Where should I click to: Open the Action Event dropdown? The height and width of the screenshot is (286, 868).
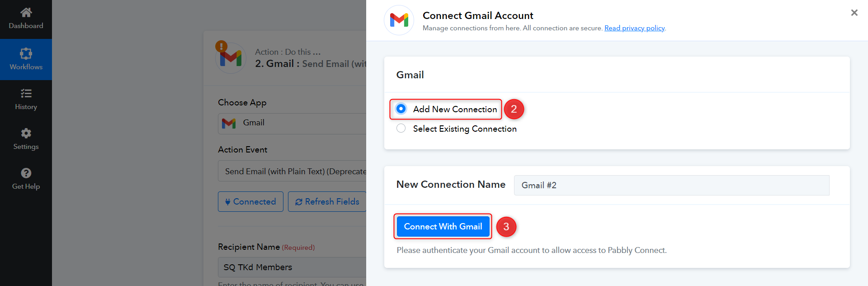pos(292,171)
